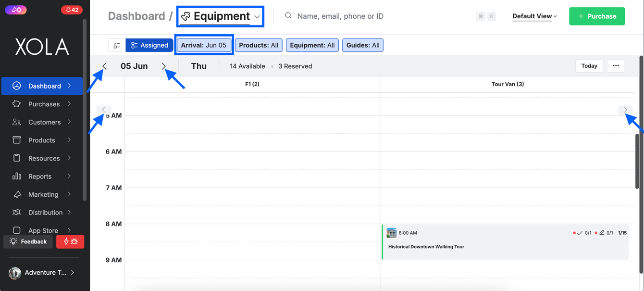
Task: Jump to Today in the calendar
Action: coord(589,66)
